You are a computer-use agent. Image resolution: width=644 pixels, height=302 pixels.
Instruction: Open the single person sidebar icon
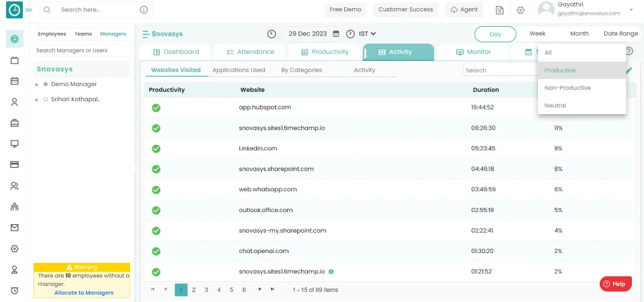(14, 102)
